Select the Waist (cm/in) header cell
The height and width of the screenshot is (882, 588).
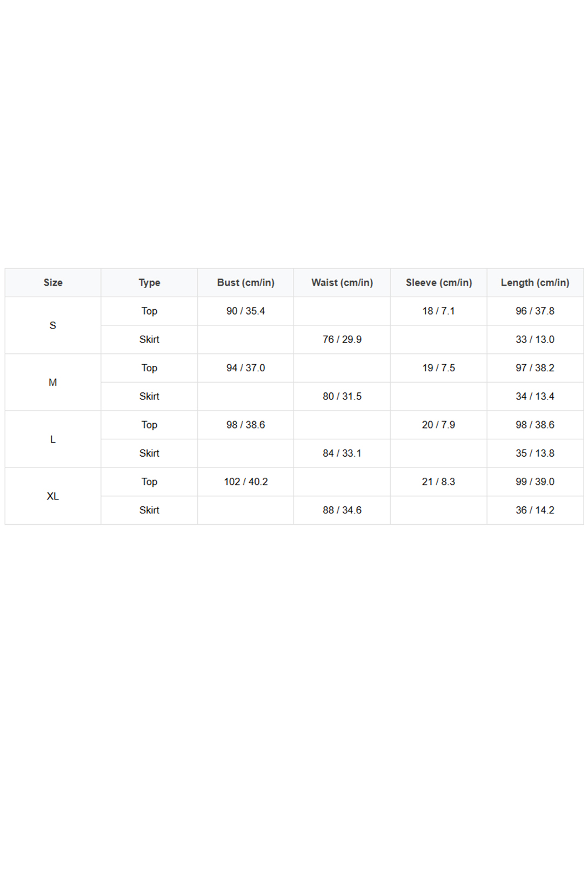tap(342, 283)
